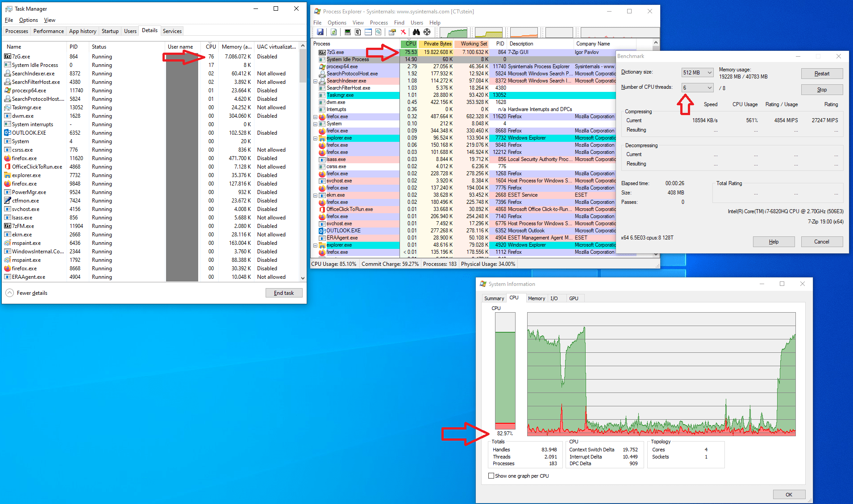This screenshot has height=504, width=853.
Task: Click Task Manager's vertical scrollbar down arrow
Action: 303,278
